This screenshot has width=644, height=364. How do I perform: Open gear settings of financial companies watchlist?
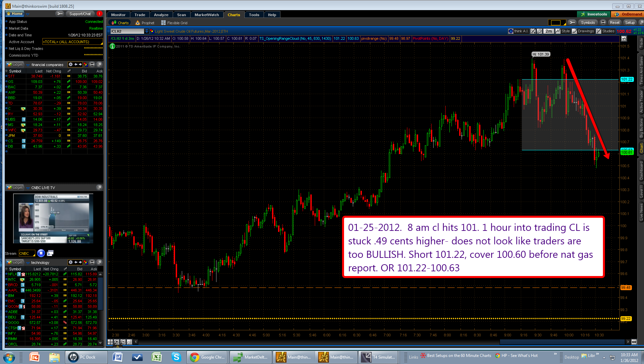coord(70,64)
